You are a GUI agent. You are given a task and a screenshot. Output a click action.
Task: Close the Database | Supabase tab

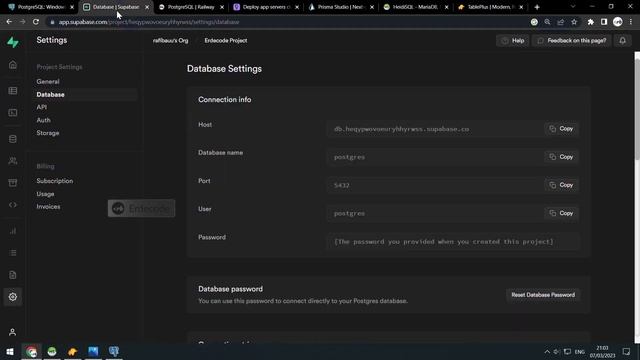147,7
